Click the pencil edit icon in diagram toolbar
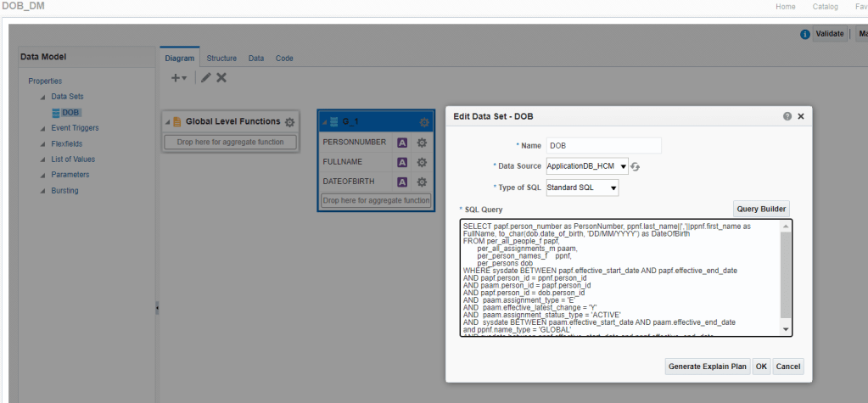This screenshot has height=403, width=868. click(205, 77)
